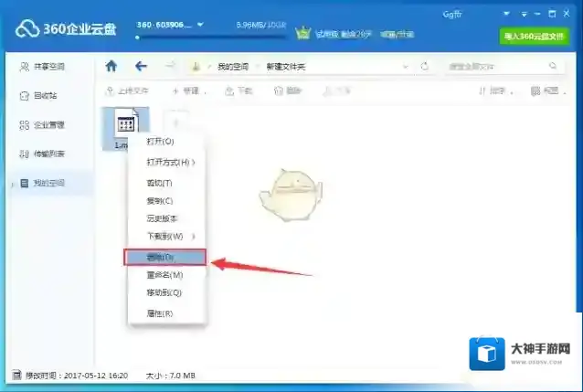Choose 删除(D) from the context menu

(x=164, y=257)
